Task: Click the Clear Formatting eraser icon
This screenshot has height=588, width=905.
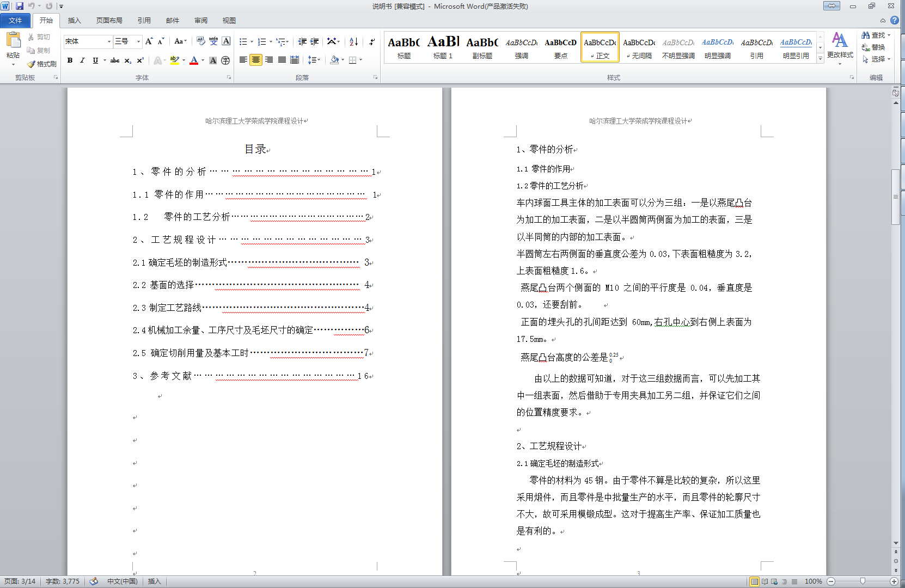Action: 201,41
